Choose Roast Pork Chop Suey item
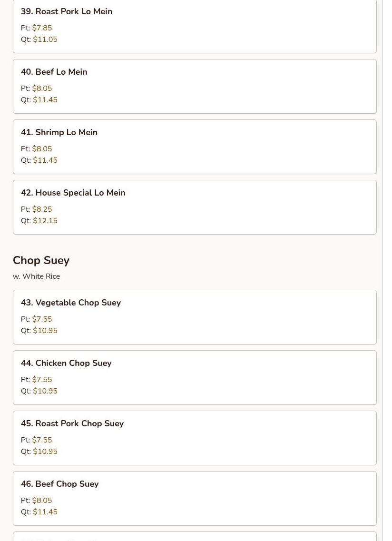The image size is (392, 541). (195, 438)
